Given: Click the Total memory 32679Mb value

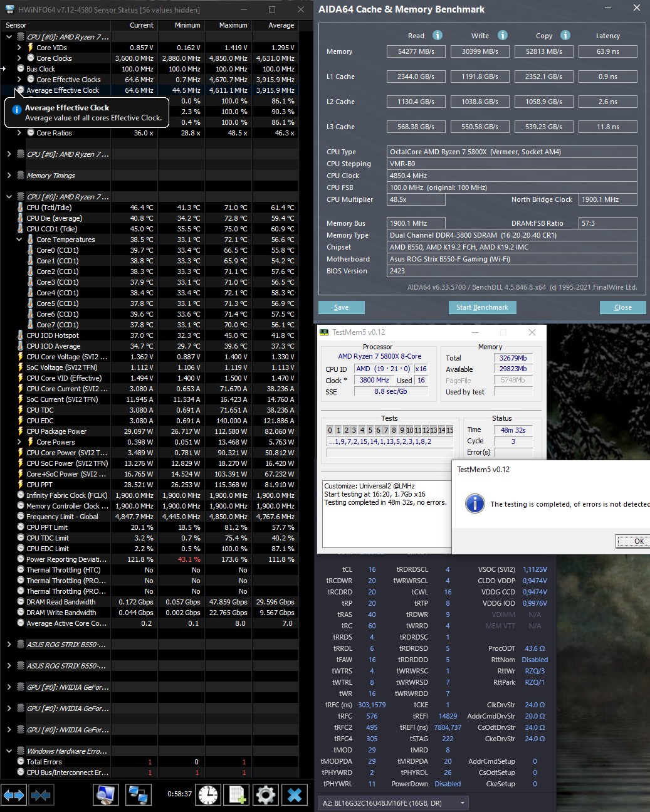Looking at the screenshot, I should tap(513, 358).
